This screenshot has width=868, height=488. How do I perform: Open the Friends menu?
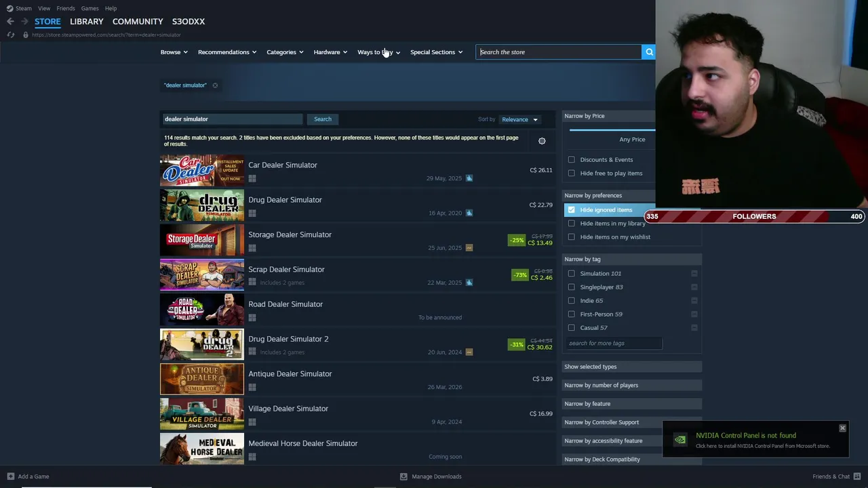pyautogui.click(x=66, y=9)
